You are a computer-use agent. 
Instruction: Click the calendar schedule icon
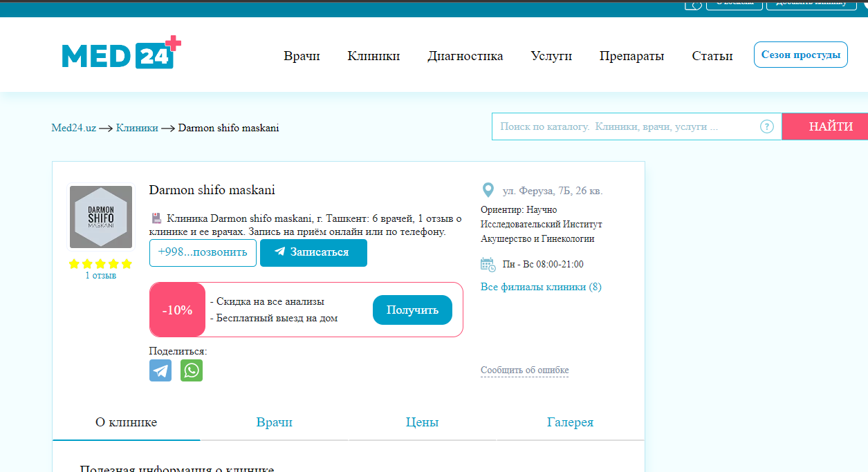(488, 264)
